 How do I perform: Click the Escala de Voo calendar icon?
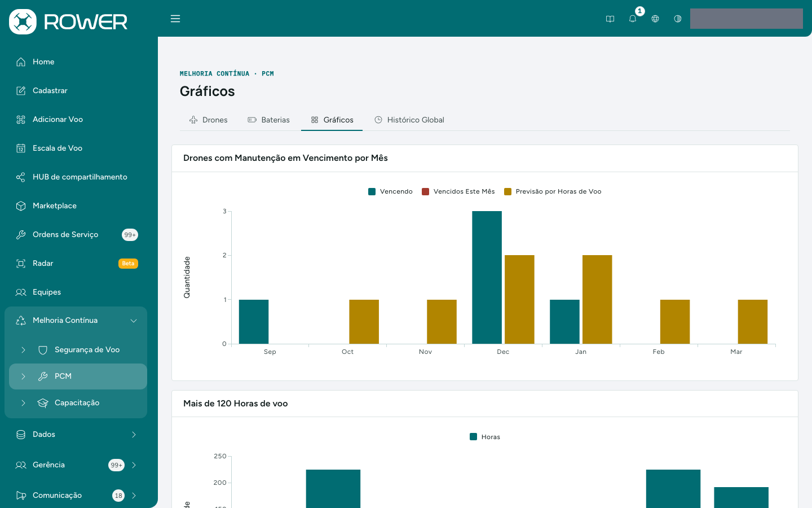[x=21, y=148]
